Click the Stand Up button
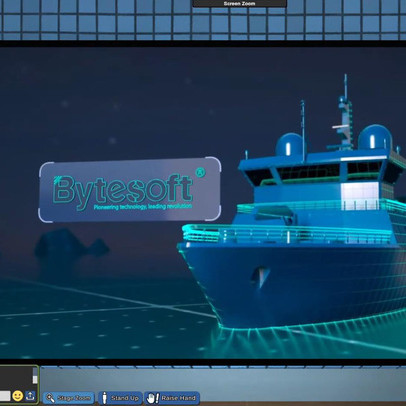Image resolution: width=406 pixels, height=406 pixels. (x=120, y=398)
